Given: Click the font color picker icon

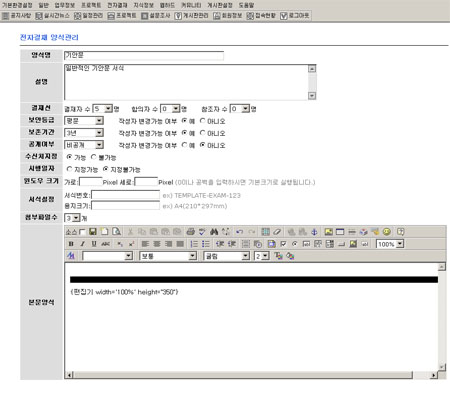Looking at the screenshot, I should coord(278,256).
